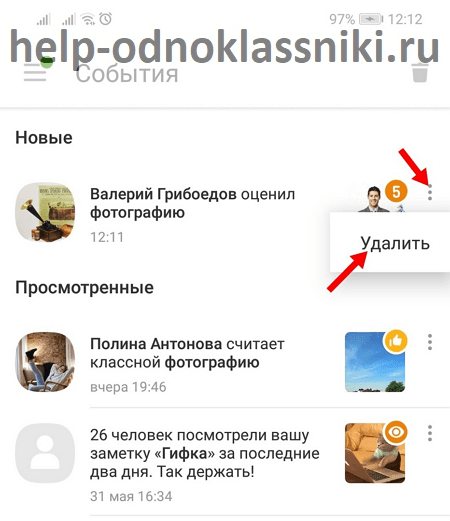This screenshot has height=521, width=450.
Task: Tap the gray placeholder user avatar
Action: click(x=45, y=453)
